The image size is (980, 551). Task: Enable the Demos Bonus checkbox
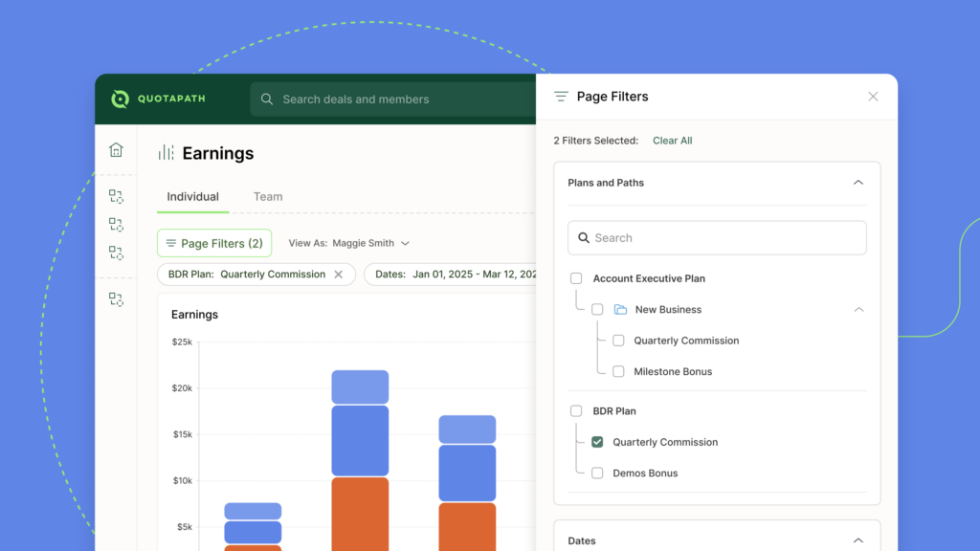[x=597, y=474]
